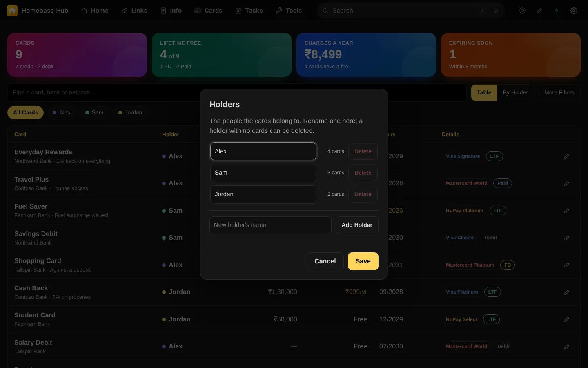Click the download icon in the top bar

pos(557,11)
